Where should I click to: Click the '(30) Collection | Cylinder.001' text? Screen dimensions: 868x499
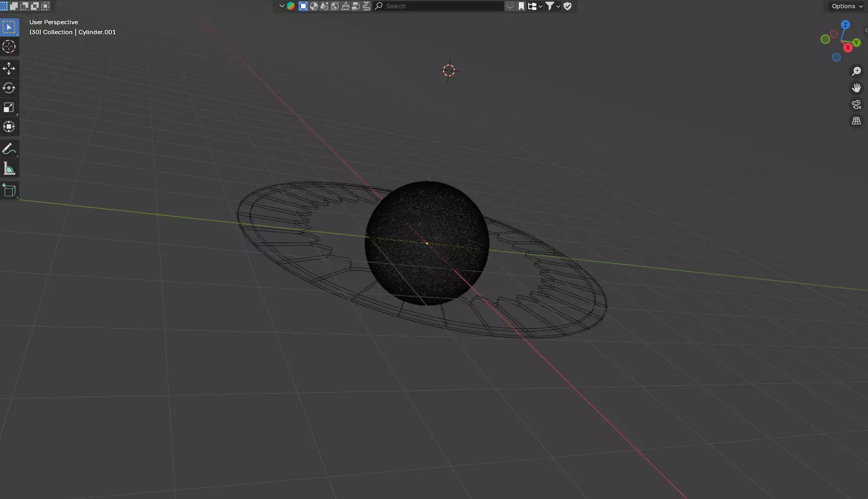tap(72, 32)
